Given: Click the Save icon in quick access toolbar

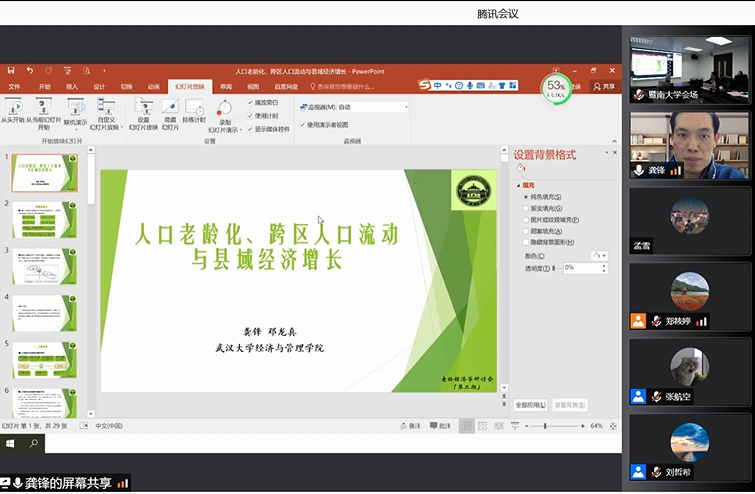Looking at the screenshot, I should (x=12, y=71).
